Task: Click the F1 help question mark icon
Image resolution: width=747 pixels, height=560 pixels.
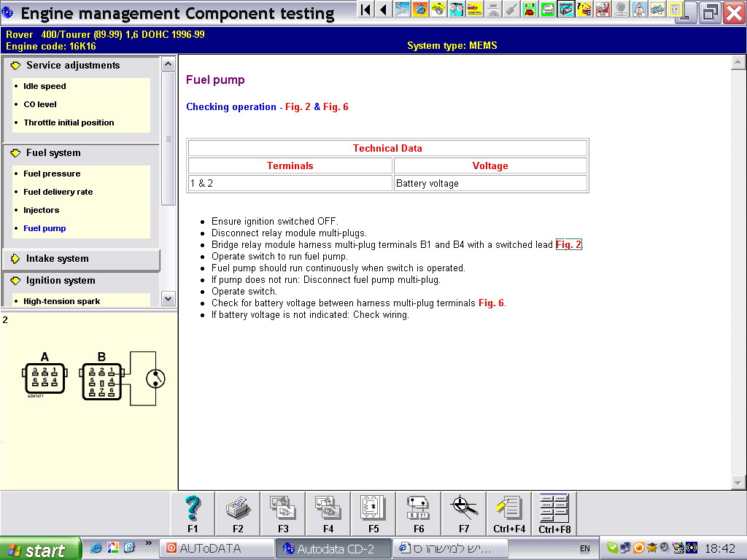Action: [193, 508]
